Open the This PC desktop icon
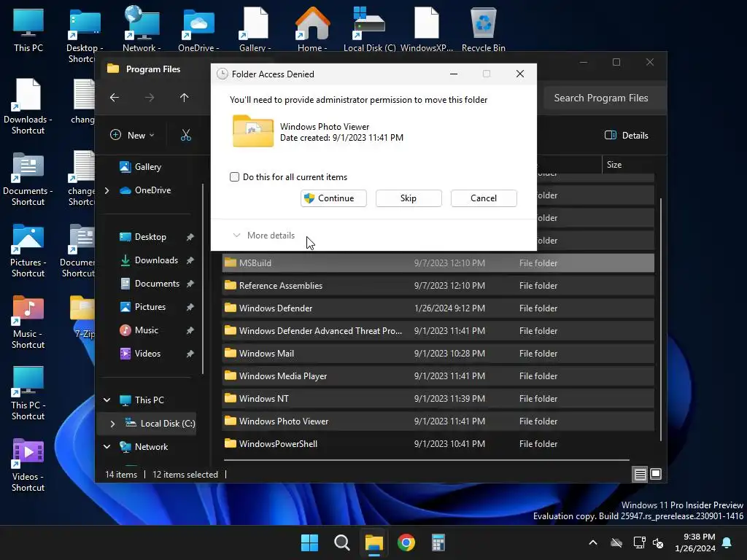Image resolution: width=747 pixels, height=560 pixels. click(28, 29)
